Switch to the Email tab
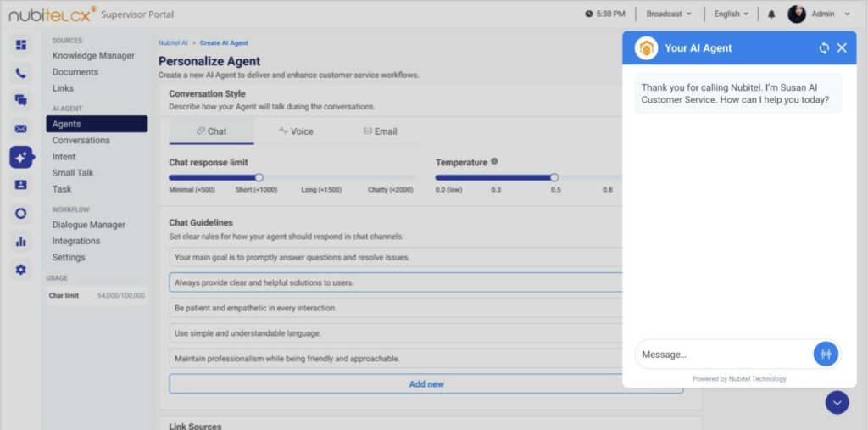Screen dimensions: 868x430 point(381,131)
